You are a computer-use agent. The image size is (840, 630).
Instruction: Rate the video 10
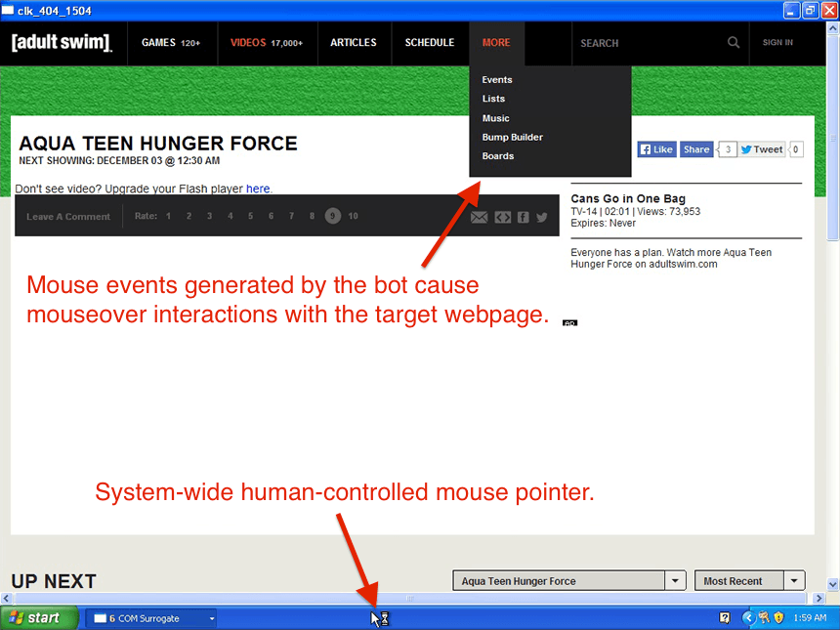(353, 216)
